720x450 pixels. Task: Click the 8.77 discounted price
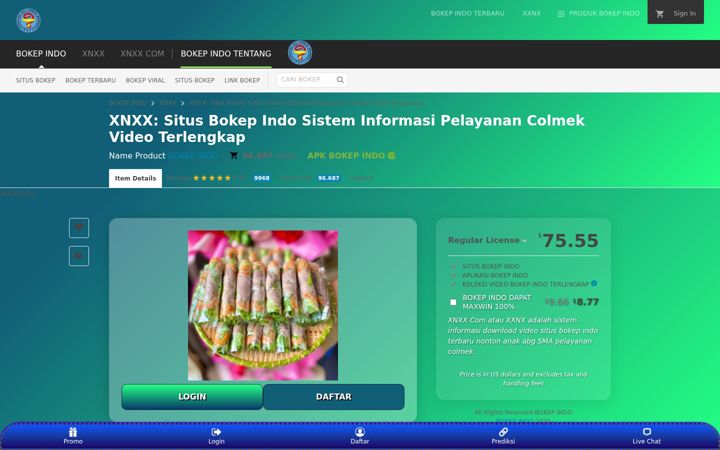pos(586,302)
